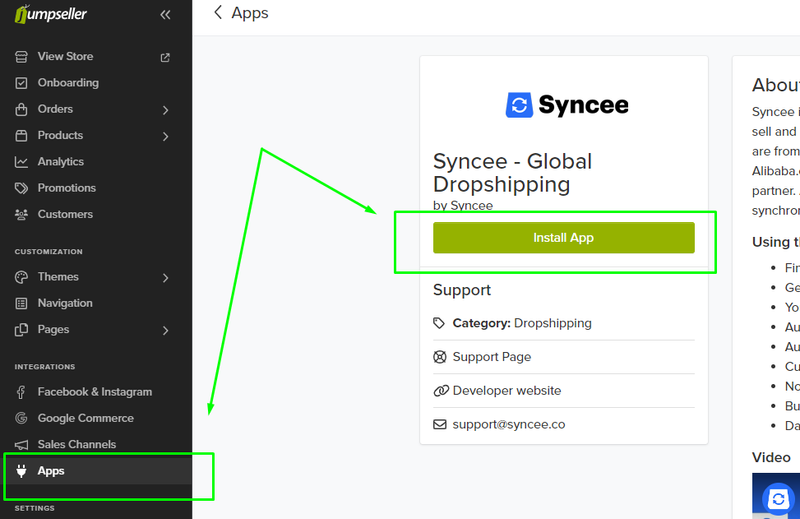Click the View Store storefront icon
This screenshot has height=519, width=800.
point(21,57)
